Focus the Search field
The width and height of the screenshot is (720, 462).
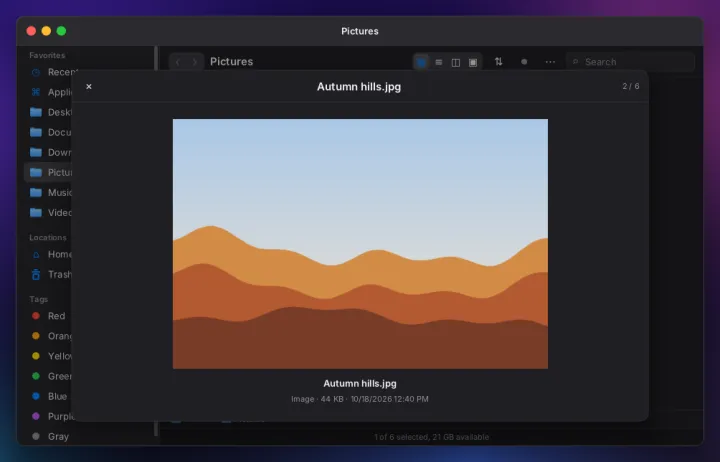point(630,62)
